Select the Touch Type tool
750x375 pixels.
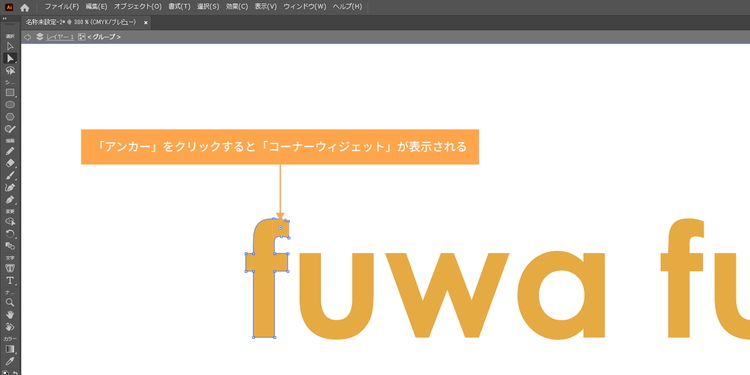coord(10,268)
